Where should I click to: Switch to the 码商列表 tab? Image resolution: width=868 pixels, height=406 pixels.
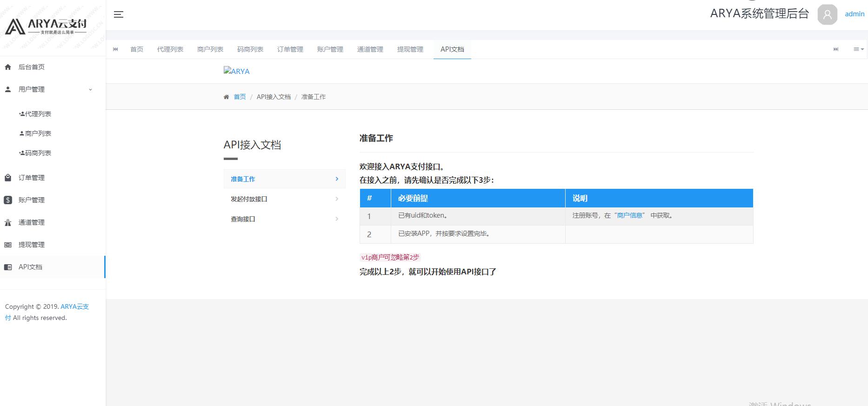coord(250,49)
